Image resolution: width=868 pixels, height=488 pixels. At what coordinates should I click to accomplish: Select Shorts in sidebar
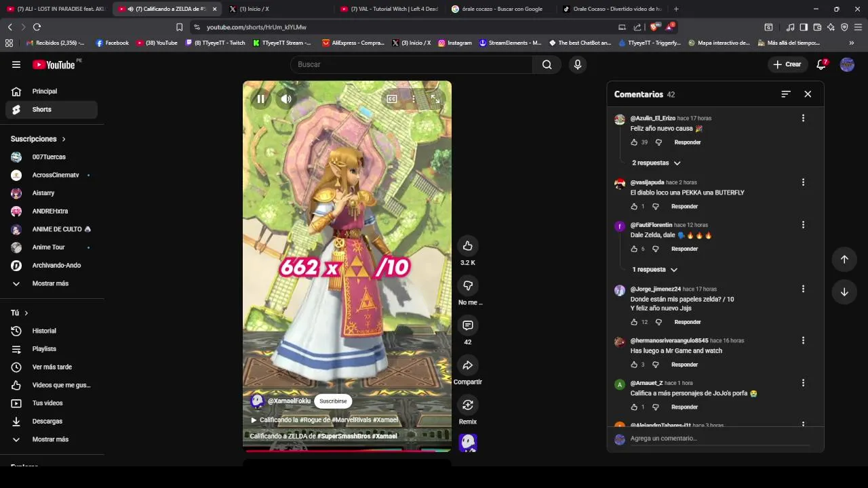52,109
